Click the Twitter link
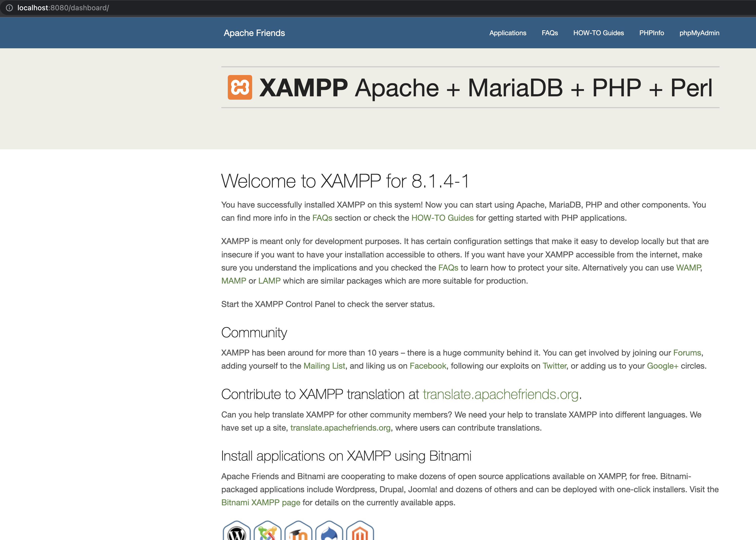Screen dimensions: 756x540 (x=554, y=366)
